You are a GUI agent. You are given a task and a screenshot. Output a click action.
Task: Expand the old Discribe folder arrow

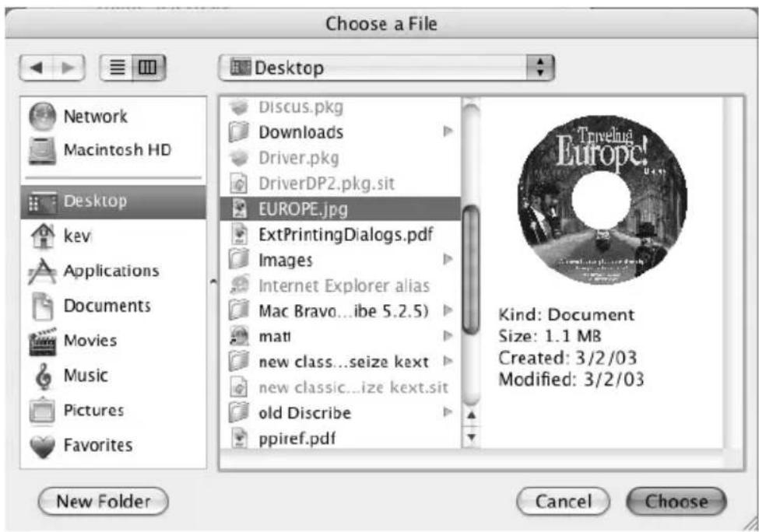(448, 412)
